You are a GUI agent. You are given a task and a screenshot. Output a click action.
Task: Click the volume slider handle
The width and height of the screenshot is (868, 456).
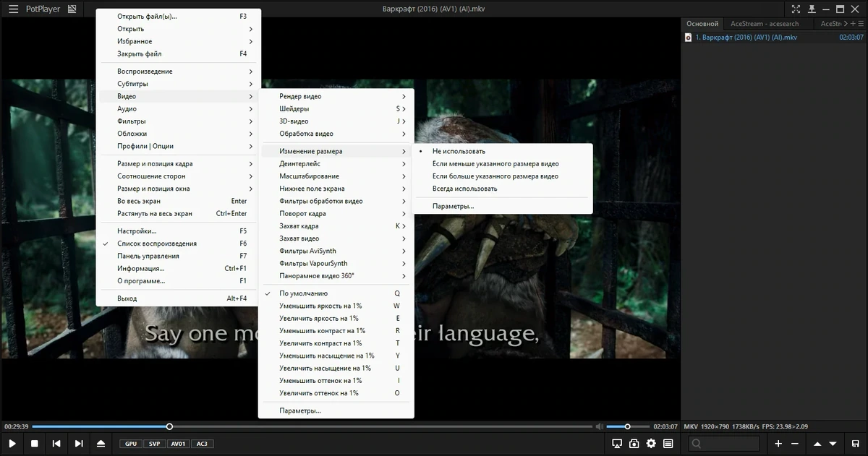coord(627,426)
